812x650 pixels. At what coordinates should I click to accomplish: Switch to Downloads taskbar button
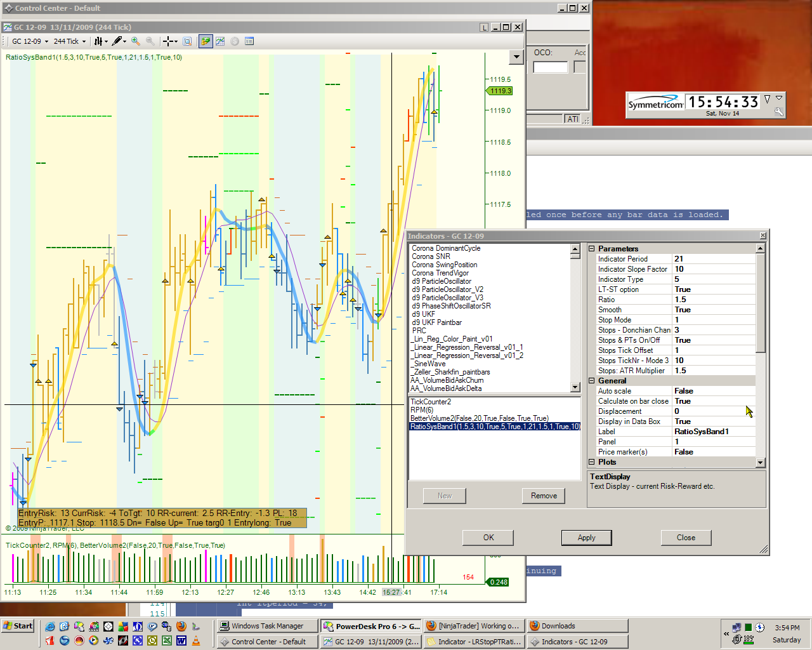(577, 626)
